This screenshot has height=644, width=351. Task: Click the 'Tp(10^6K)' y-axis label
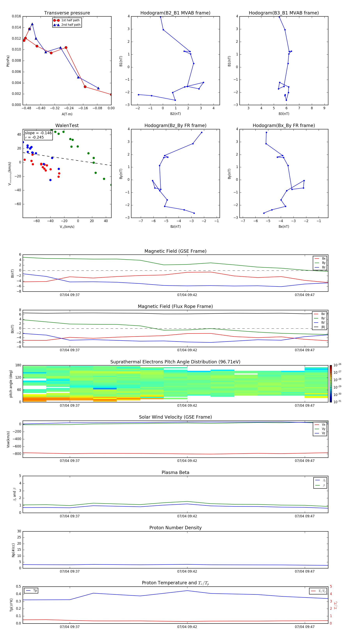click(x=11, y=605)
